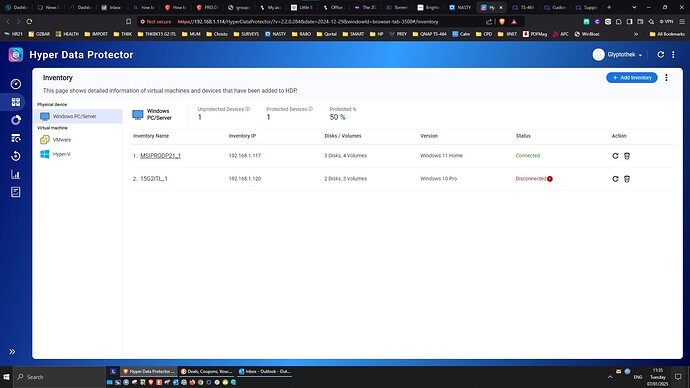Click IP address 192.168.1.117

tap(245, 156)
